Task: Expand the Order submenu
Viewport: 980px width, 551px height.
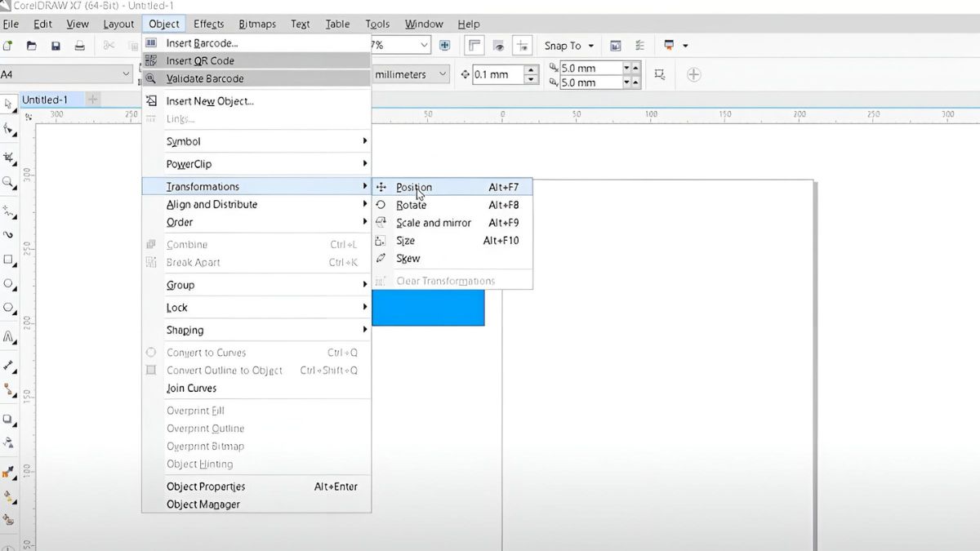Action: pos(256,222)
